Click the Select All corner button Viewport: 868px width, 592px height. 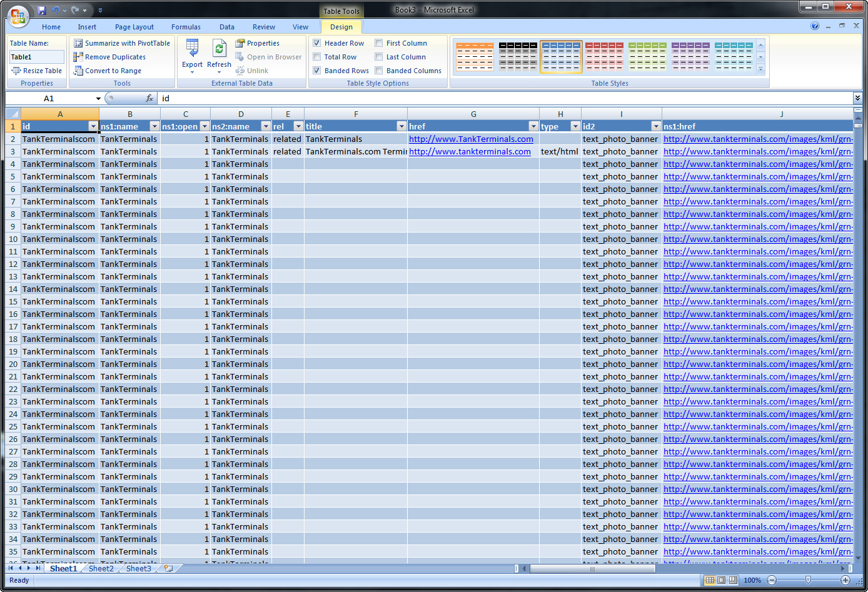(13, 114)
